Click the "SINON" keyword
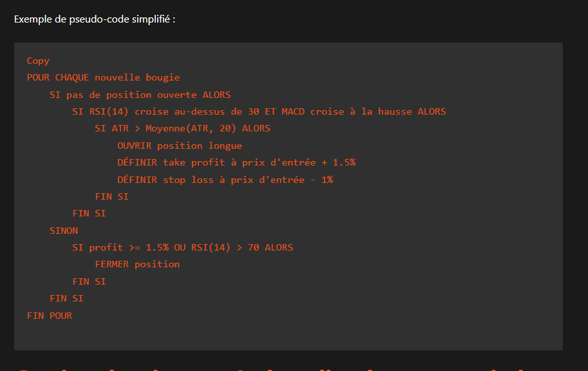The height and width of the screenshot is (371, 588). click(64, 231)
